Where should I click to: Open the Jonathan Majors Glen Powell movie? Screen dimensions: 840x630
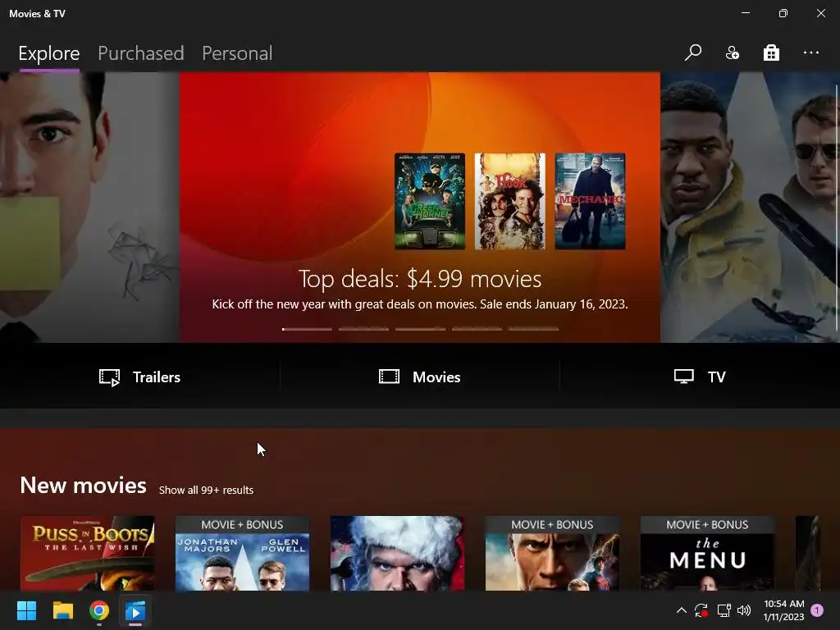point(242,554)
